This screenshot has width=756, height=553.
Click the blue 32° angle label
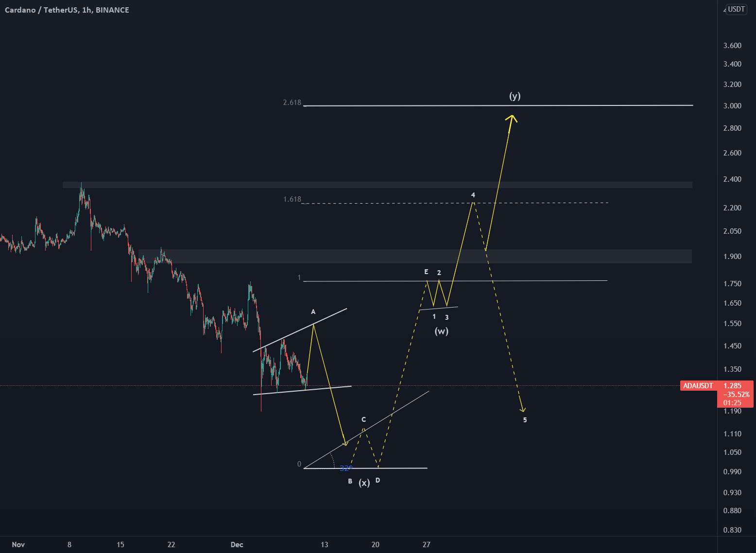click(345, 468)
